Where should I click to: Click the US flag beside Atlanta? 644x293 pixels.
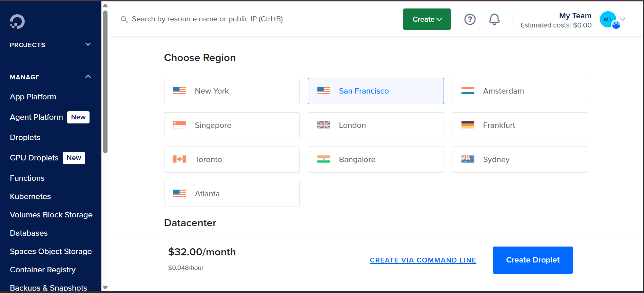pyautogui.click(x=179, y=193)
